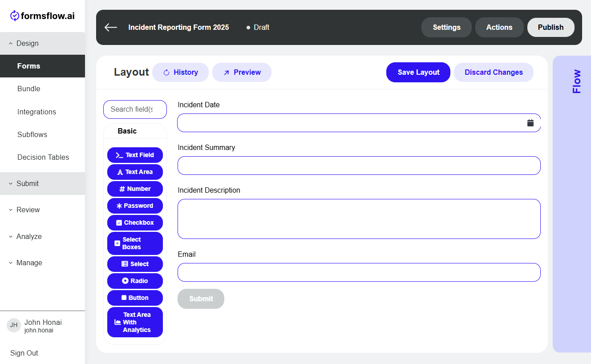Screen dimensions: 591x364
Task: Click the form title Incident Reporting Form 2025
Action: 178,27
